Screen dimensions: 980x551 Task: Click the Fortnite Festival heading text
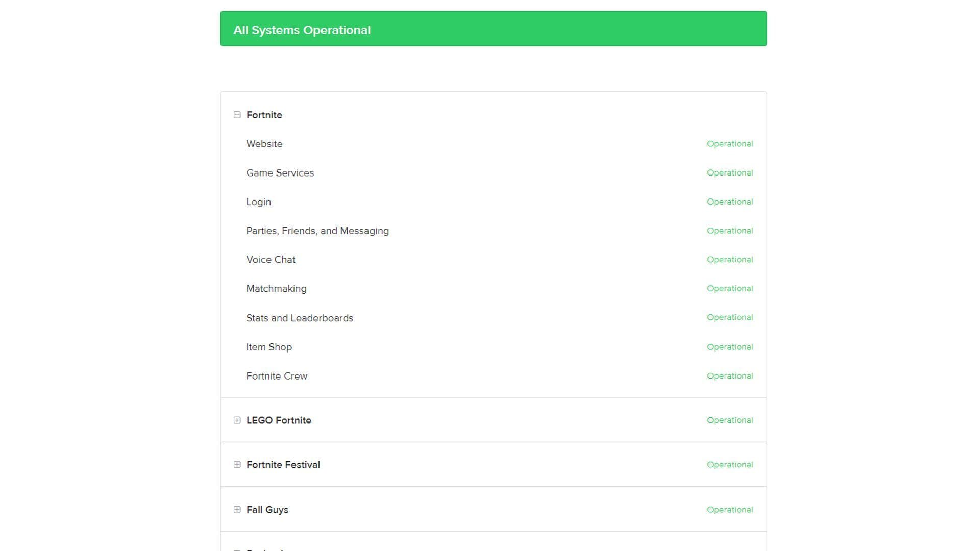point(283,465)
